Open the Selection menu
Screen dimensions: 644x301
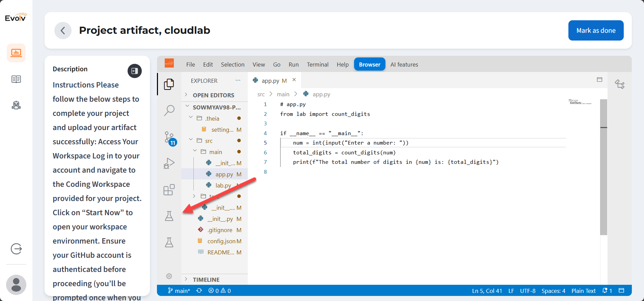[233, 65]
